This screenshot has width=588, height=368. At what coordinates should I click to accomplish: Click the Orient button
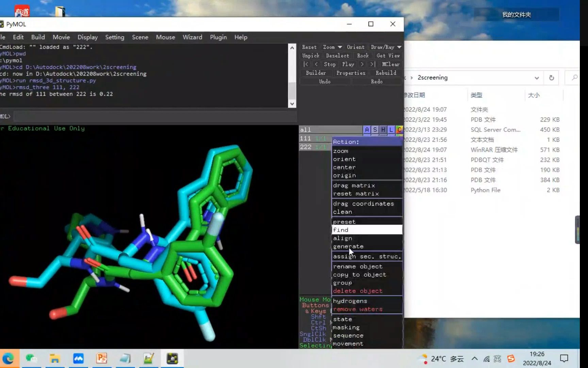click(356, 47)
